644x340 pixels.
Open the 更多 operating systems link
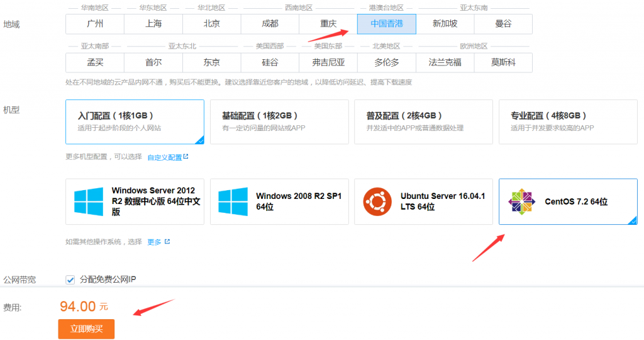point(155,242)
